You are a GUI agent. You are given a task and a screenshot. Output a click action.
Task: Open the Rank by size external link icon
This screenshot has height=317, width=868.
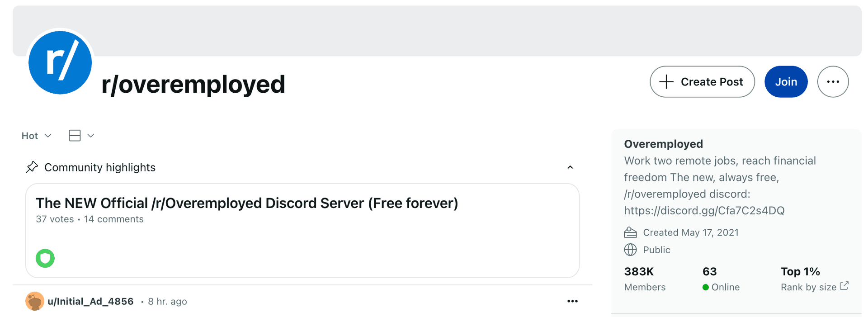tap(844, 285)
